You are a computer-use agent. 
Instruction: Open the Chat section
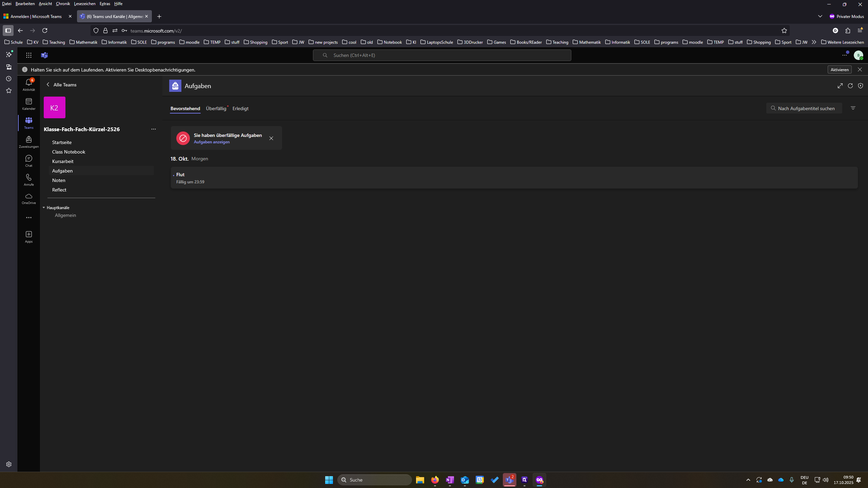[x=28, y=161]
